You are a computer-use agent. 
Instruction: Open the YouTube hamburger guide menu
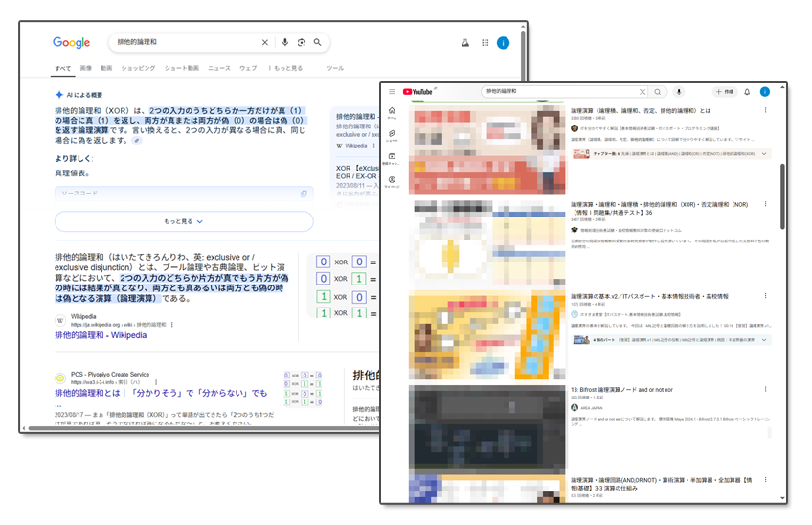[392, 92]
